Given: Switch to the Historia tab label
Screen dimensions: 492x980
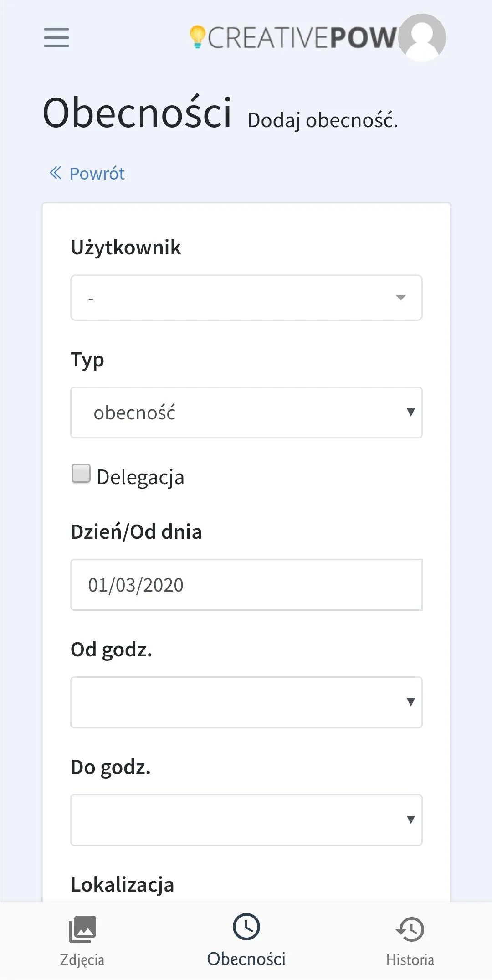Looking at the screenshot, I should click(x=410, y=960).
